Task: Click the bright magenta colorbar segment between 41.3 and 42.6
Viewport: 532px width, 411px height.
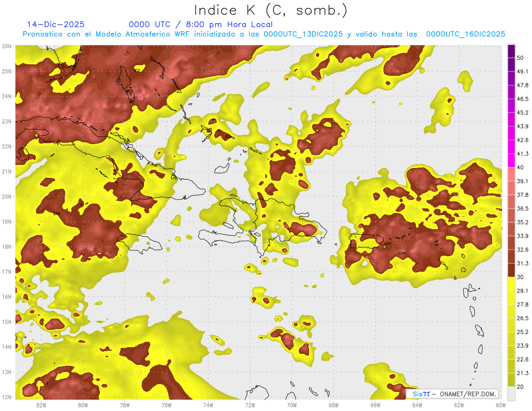Action: click(511, 147)
